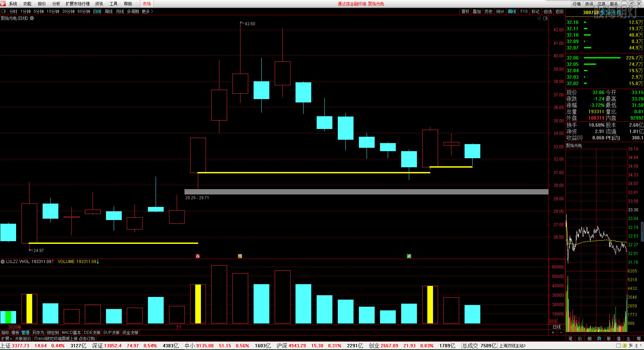The width and height of the screenshot is (644, 350).
Task: Click 交易 top-right button
Action: coord(602,4)
